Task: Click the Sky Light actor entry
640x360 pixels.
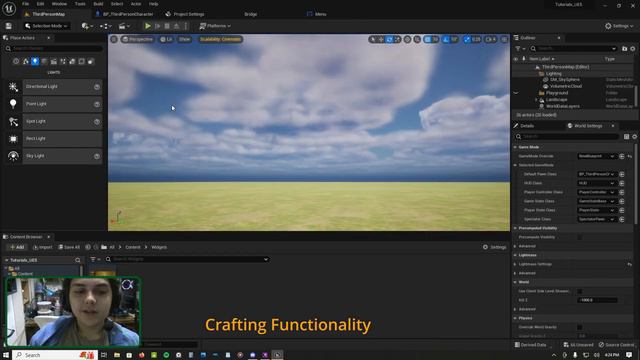Action: (53, 156)
